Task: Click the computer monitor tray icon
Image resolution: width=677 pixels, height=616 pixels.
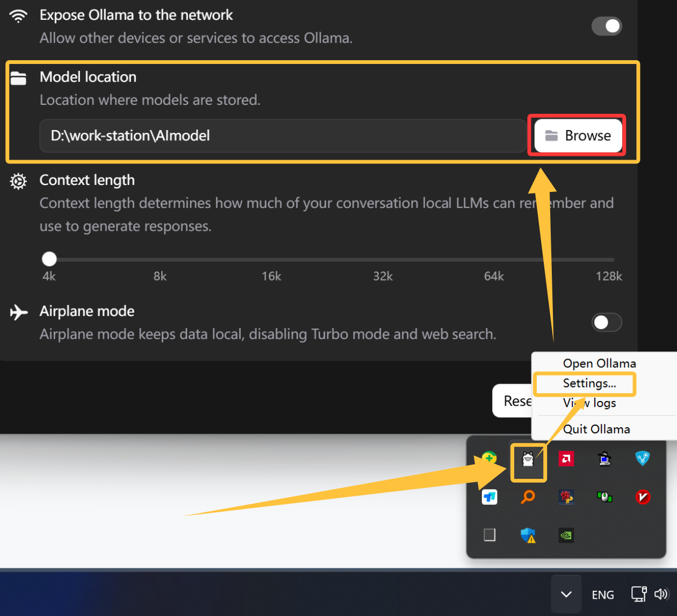Action: point(604,459)
